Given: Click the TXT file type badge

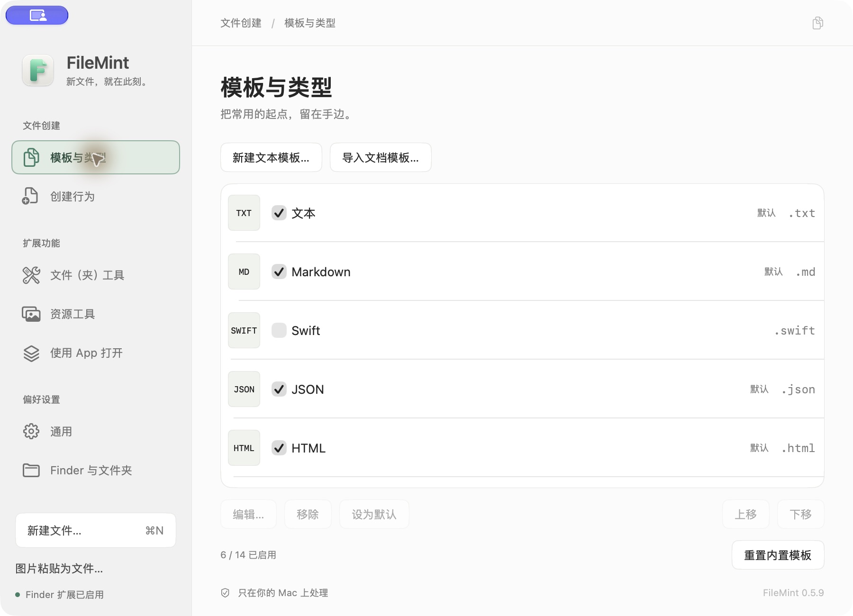Looking at the screenshot, I should [244, 213].
